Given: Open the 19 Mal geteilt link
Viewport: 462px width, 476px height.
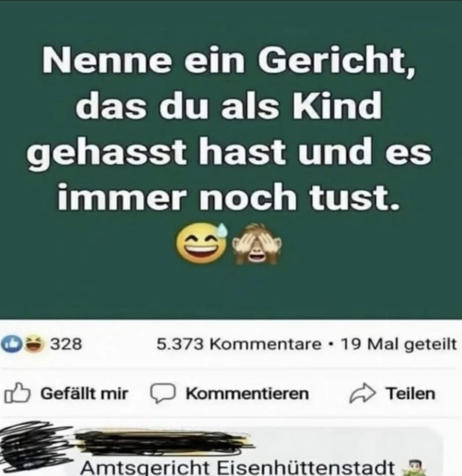Looking at the screenshot, I should 398,345.
